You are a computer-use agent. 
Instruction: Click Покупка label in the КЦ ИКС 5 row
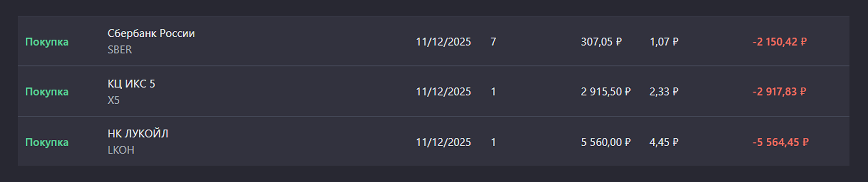pos(47,91)
